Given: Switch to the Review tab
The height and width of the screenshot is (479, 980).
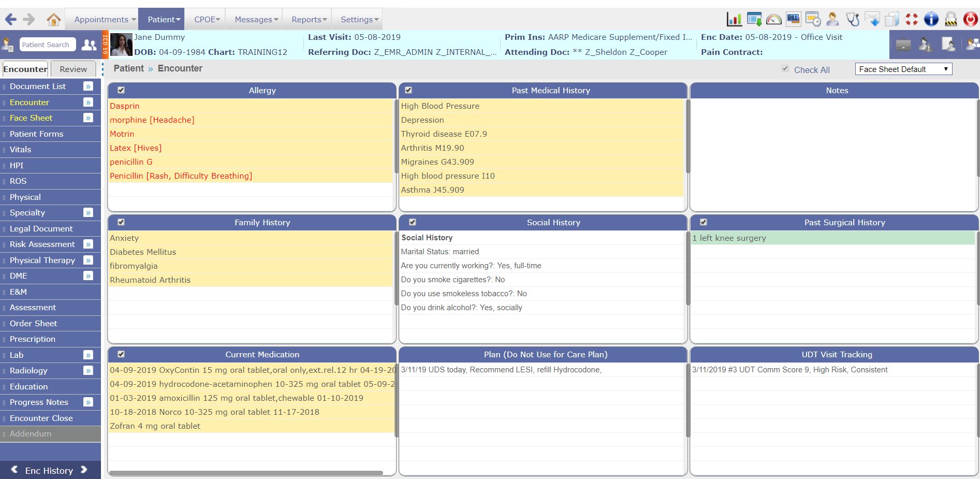Looking at the screenshot, I should click(x=73, y=69).
